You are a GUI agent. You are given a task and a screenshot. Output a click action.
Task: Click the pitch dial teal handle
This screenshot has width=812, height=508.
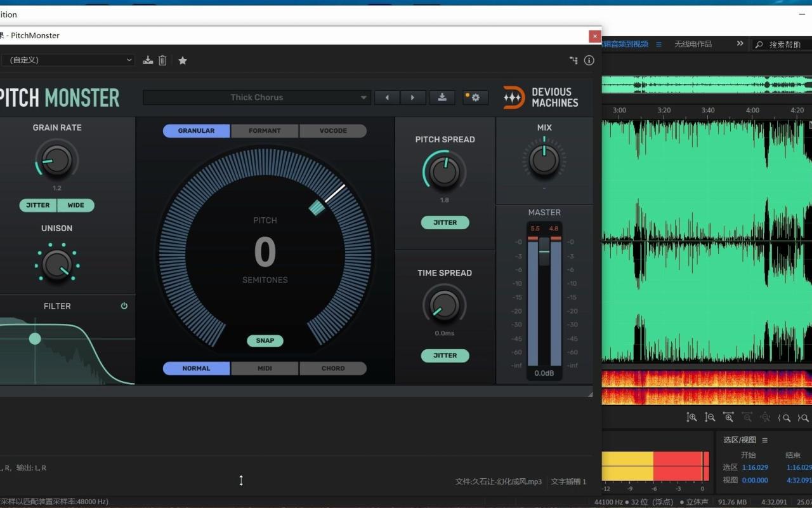click(317, 208)
